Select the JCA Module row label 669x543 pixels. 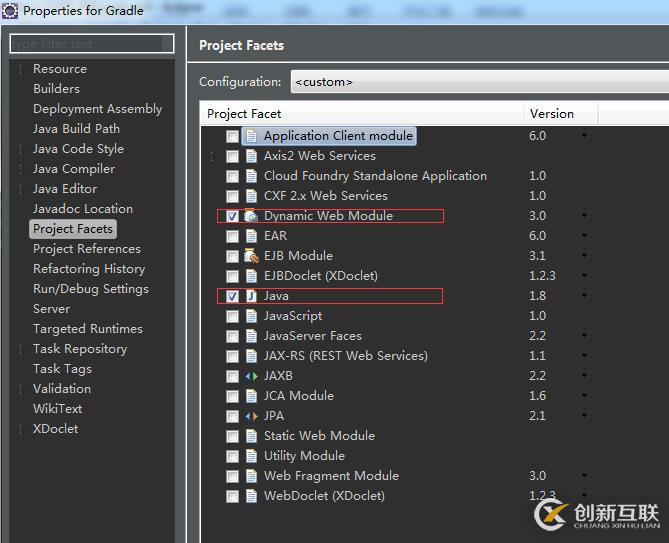tap(299, 396)
